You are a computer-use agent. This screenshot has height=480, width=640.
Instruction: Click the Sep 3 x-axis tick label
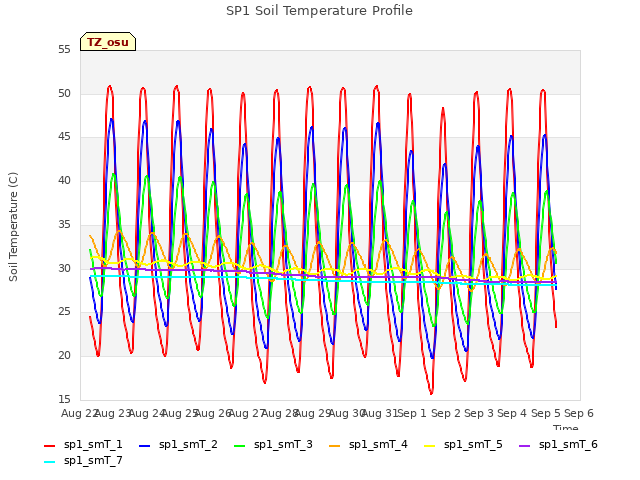point(479,413)
